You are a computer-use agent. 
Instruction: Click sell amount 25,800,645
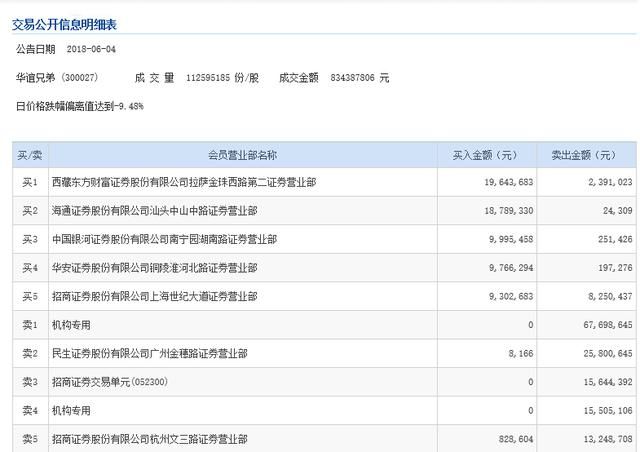pyautogui.click(x=608, y=354)
